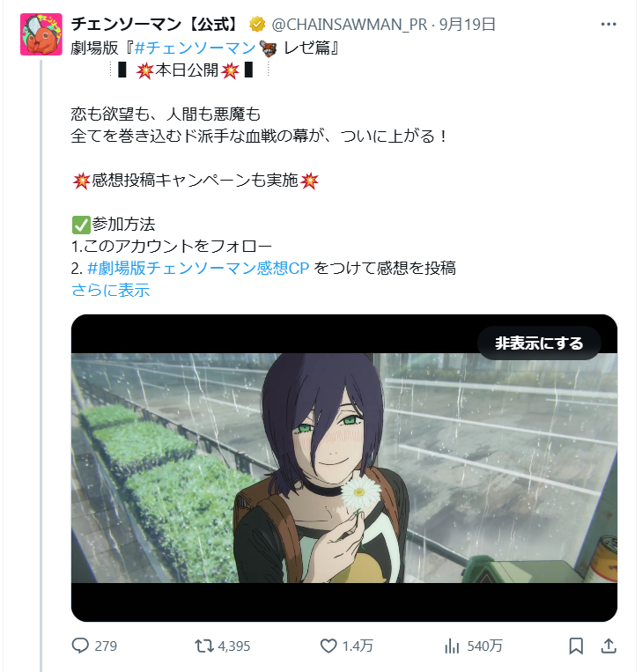
Task: Expand the tweet with さらに表示
Action: 111,290
